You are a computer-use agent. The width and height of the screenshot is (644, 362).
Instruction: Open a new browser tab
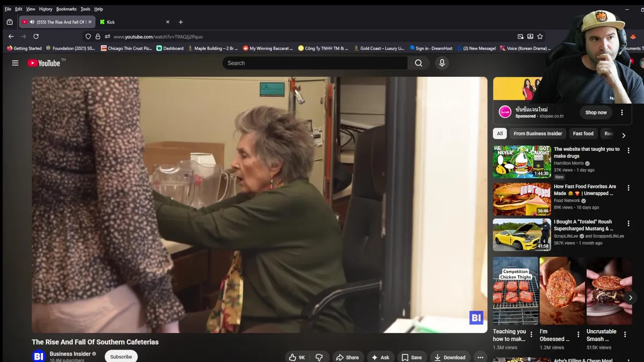[x=181, y=22]
